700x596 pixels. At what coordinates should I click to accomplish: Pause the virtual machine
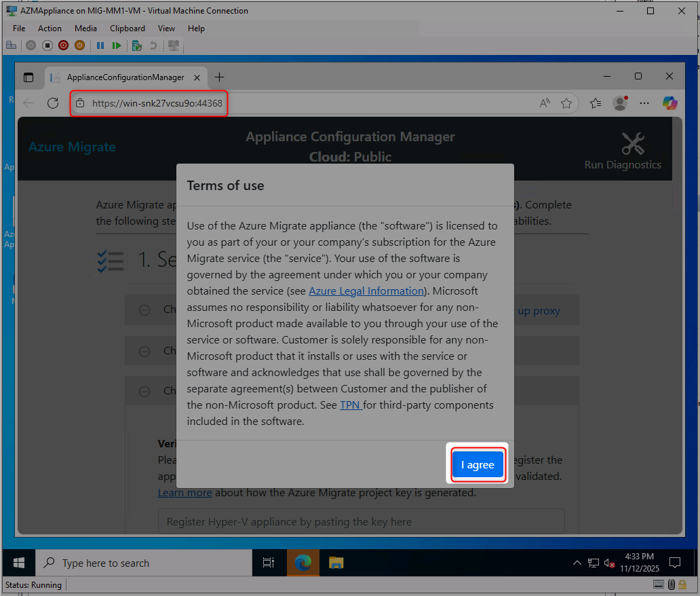(x=100, y=45)
